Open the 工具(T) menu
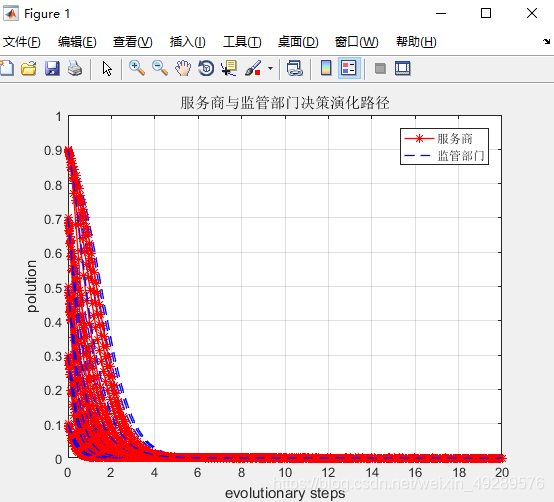Viewport: 554px width, 502px height. tap(242, 42)
